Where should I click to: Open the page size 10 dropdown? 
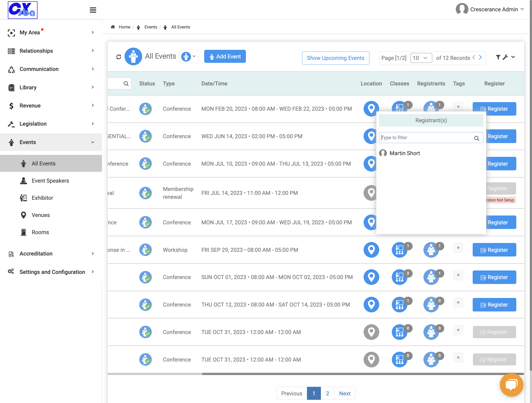tap(421, 58)
